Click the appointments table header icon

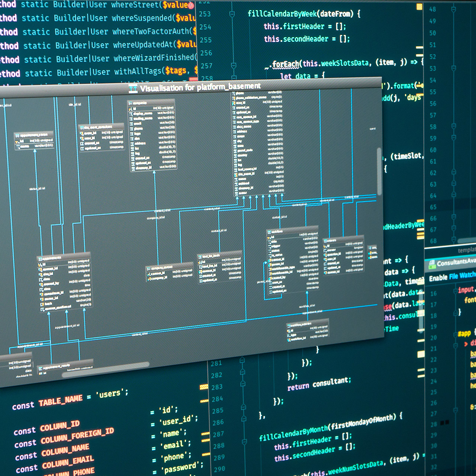coord(40,258)
